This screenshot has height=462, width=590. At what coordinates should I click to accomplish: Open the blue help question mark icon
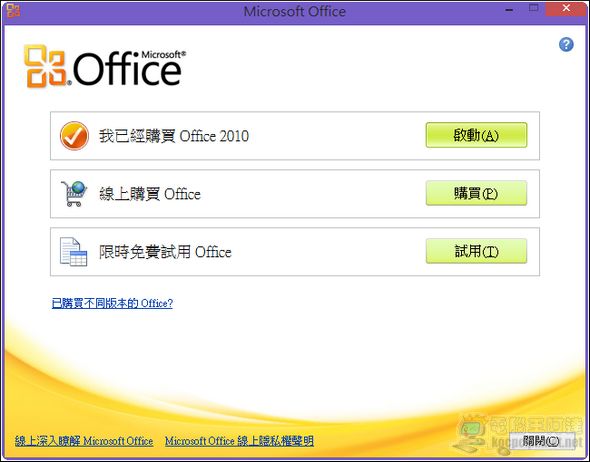pyautogui.click(x=566, y=44)
